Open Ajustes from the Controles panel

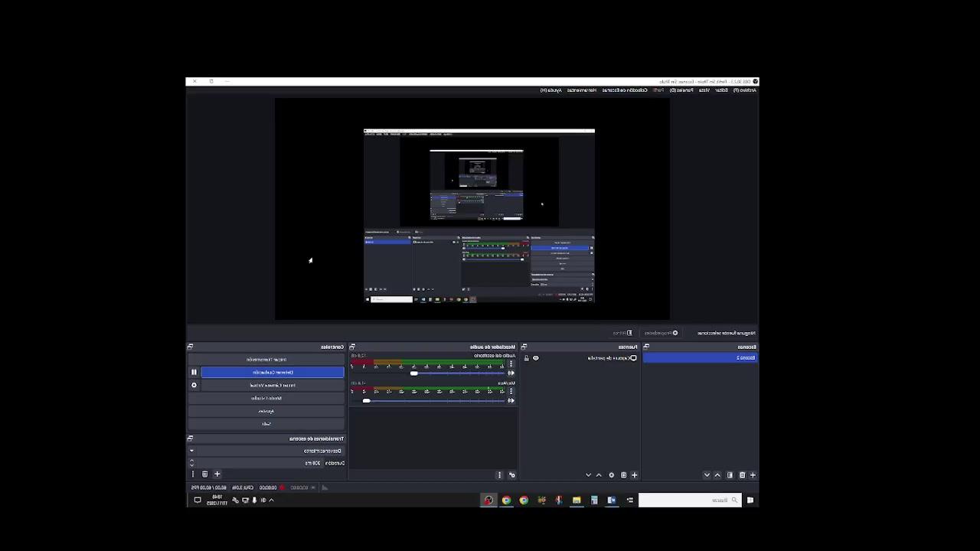pyautogui.click(x=266, y=411)
